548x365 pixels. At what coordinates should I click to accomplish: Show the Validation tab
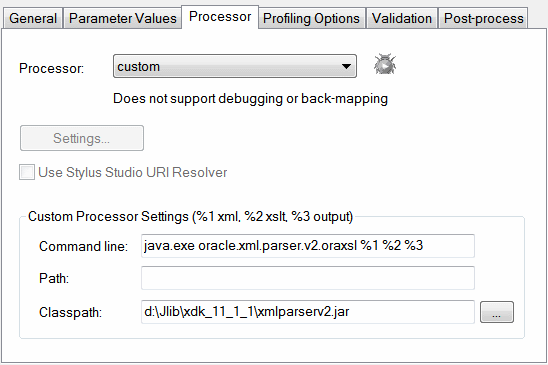402,18
